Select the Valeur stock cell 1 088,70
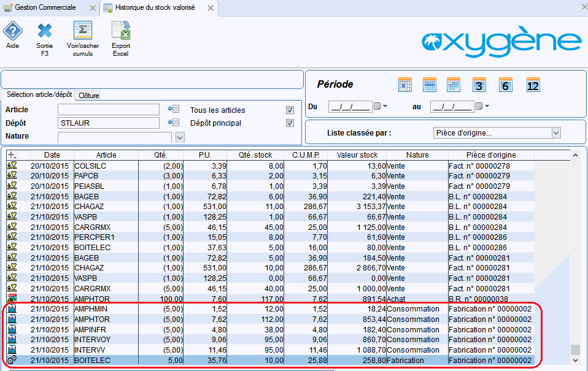 click(357, 350)
